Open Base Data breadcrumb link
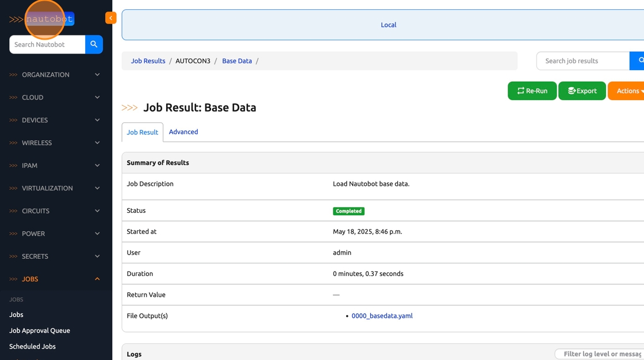Image resolution: width=644 pixels, height=360 pixels. [237, 61]
